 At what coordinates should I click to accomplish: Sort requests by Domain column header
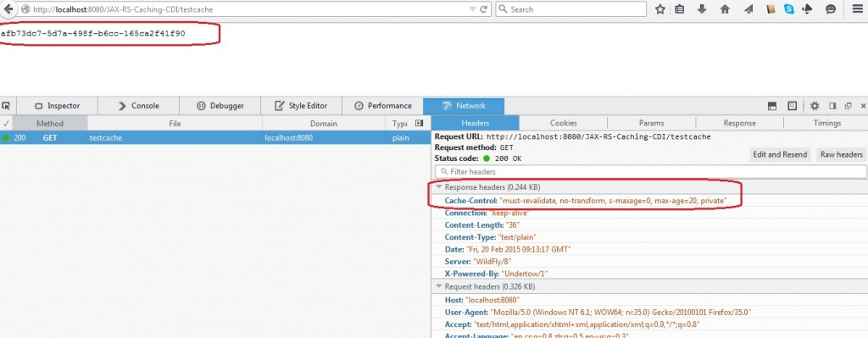pyautogui.click(x=323, y=124)
